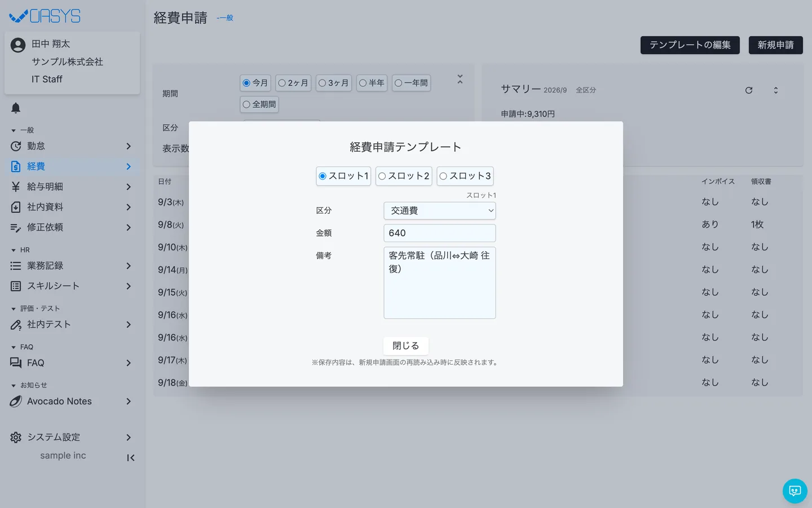The width and height of the screenshot is (812, 508).
Task: Select the スロット3 radio button
Action: pos(443,176)
